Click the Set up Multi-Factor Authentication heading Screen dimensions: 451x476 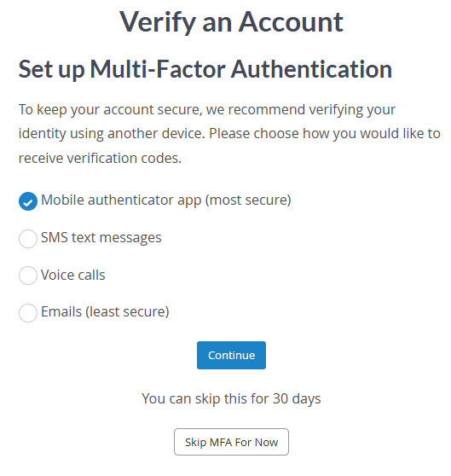[x=205, y=70]
